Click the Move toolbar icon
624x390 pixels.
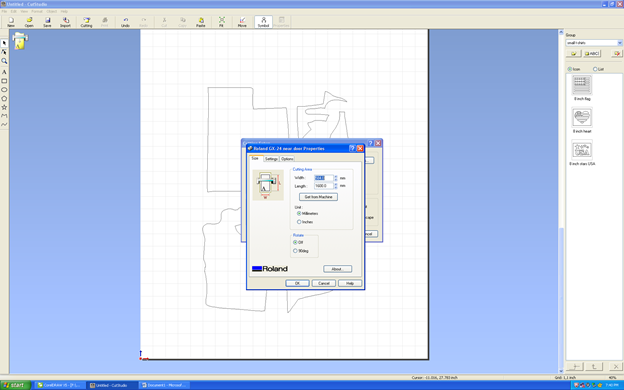242,22
